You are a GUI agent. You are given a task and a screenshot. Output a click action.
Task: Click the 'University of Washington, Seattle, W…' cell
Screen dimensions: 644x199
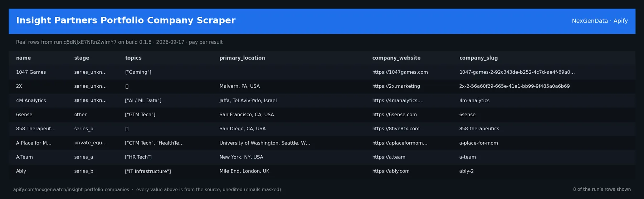click(265, 143)
